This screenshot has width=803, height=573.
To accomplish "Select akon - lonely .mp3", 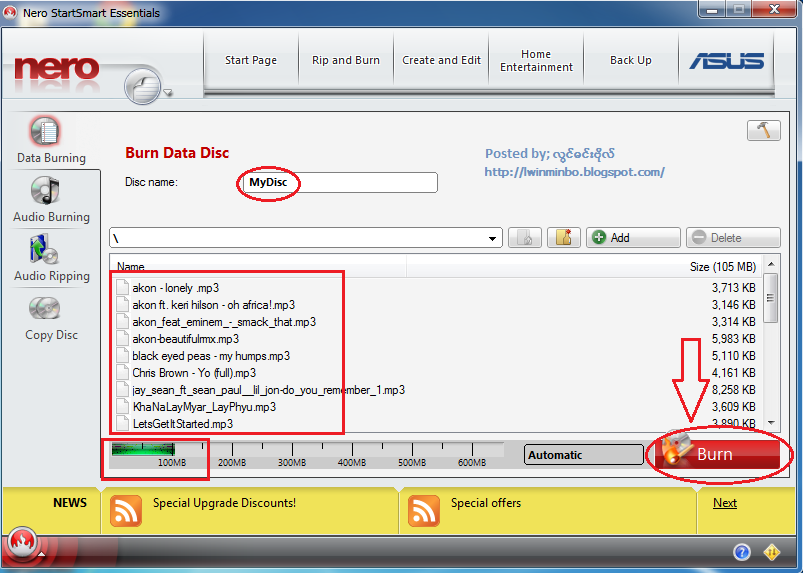I will click(x=176, y=288).
